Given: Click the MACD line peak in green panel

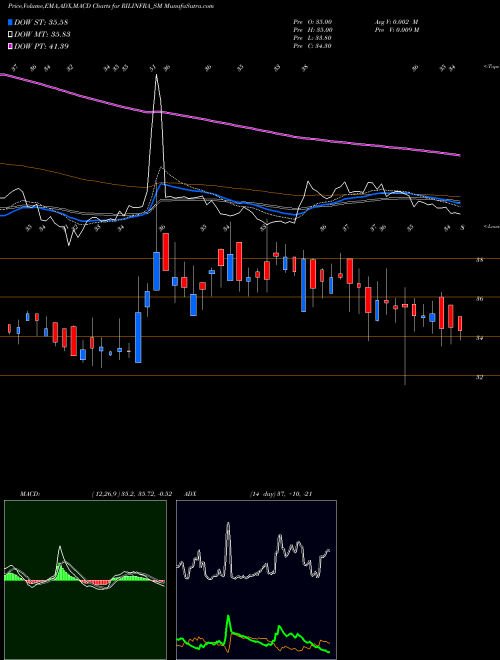Looking at the screenshot, I should (x=60, y=547).
